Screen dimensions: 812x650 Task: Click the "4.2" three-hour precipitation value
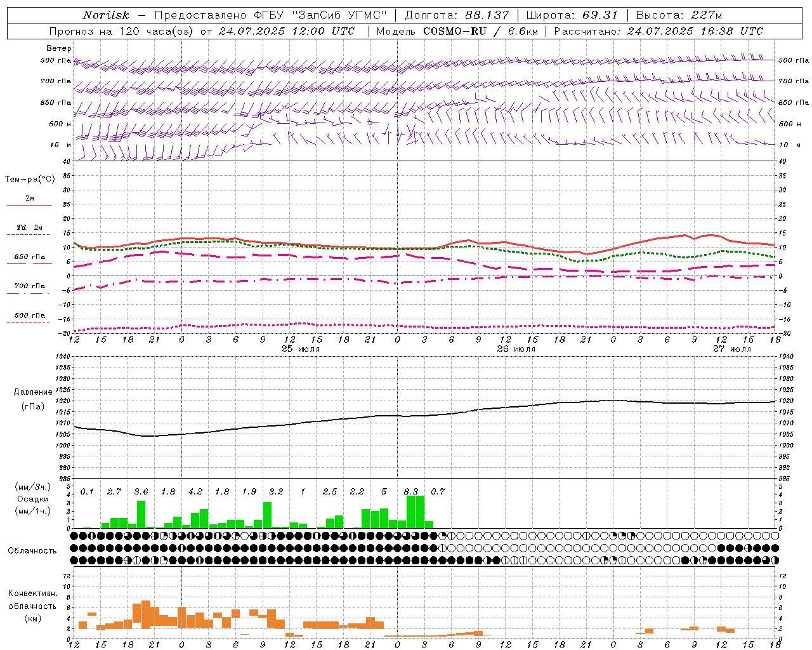pos(195,492)
